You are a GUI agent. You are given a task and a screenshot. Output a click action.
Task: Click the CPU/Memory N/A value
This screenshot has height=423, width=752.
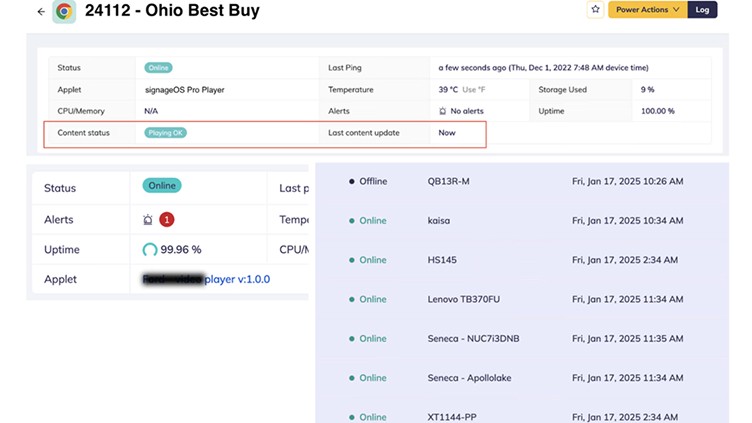(x=151, y=111)
